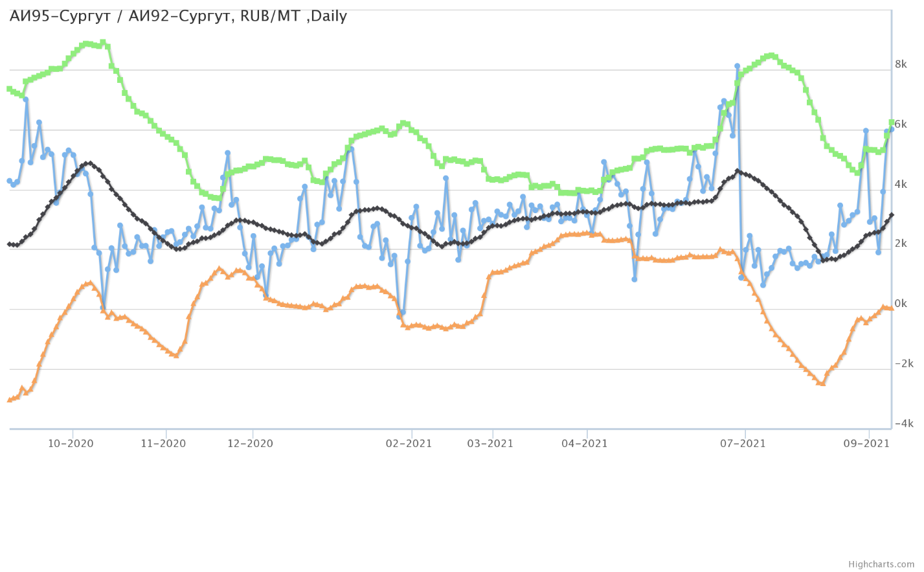Select the 12-2020 x-axis label

251,444
